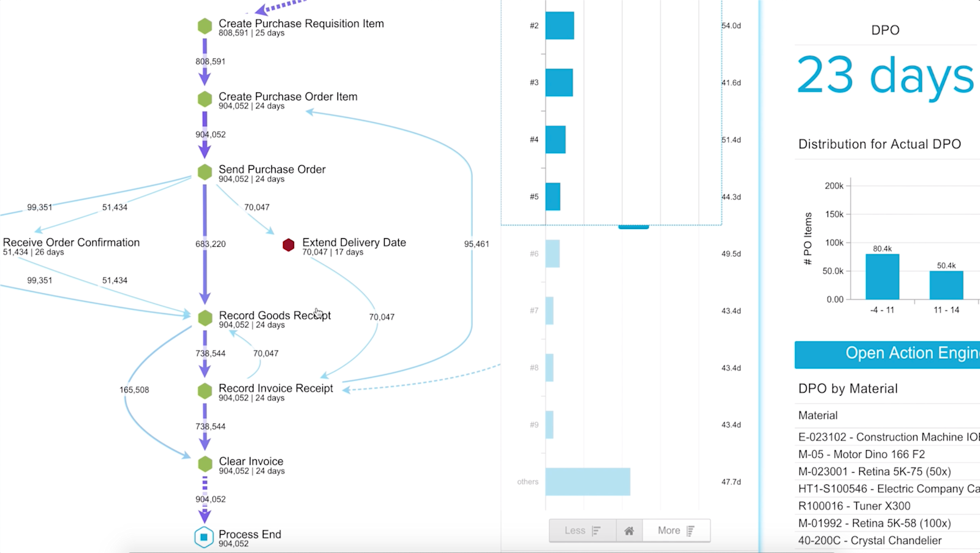This screenshot has height=553, width=980.
Task: Select the 40-200C - Crystal Chandelier row
Action: [x=888, y=540]
